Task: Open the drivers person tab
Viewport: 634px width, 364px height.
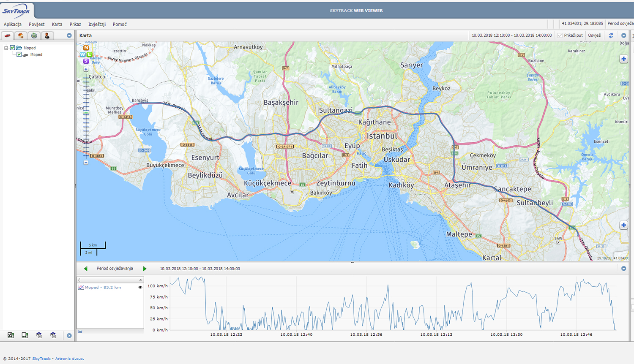Action: [47, 35]
